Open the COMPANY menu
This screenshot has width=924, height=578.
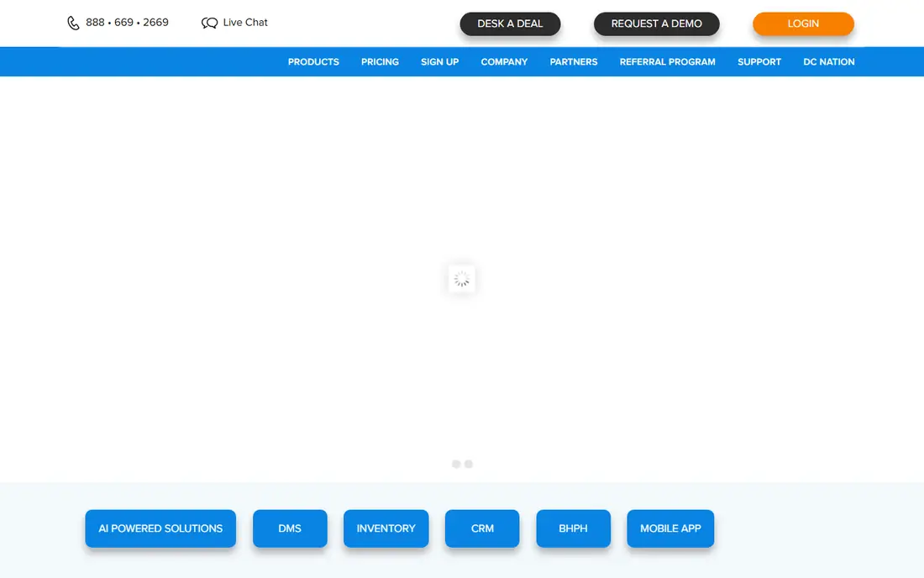[x=504, y=62]
